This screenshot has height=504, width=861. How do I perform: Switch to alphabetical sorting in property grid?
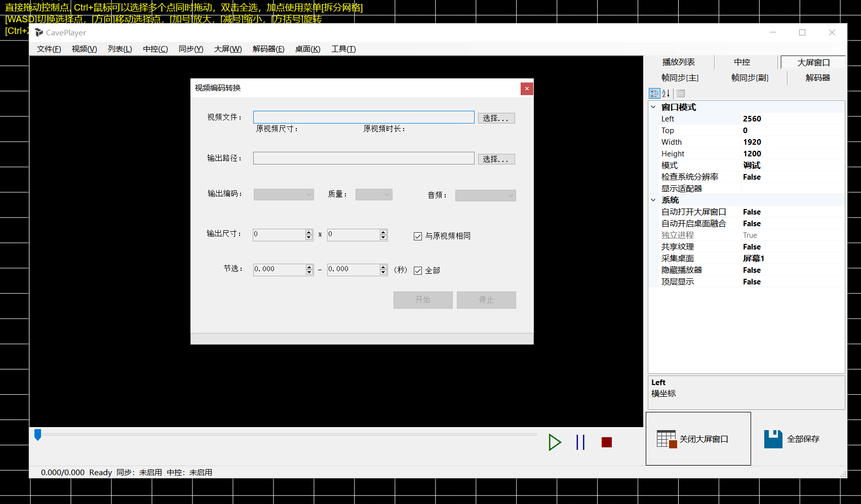[665, 93]
